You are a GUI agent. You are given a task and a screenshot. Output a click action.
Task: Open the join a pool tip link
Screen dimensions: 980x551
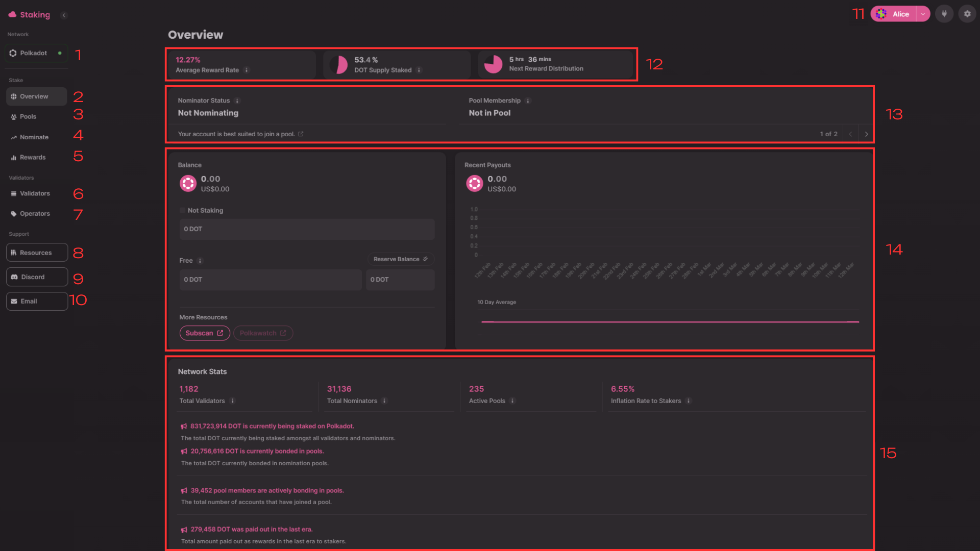point(301,134)
